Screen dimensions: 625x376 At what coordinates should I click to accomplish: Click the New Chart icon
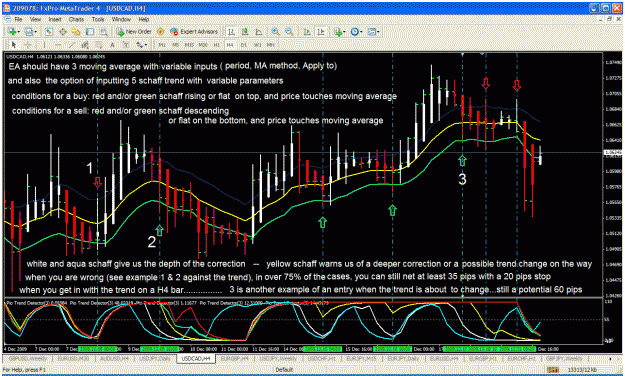(11, 31)
